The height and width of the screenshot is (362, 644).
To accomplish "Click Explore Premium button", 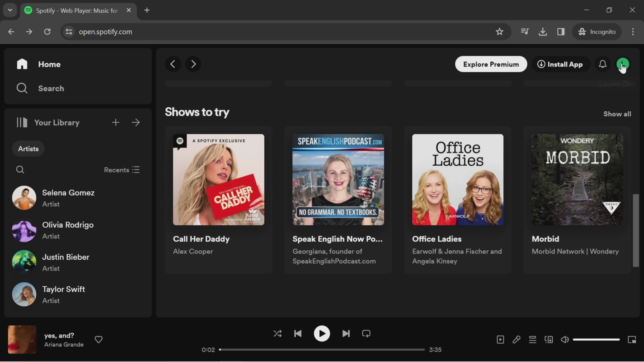I will click(491, 64).
